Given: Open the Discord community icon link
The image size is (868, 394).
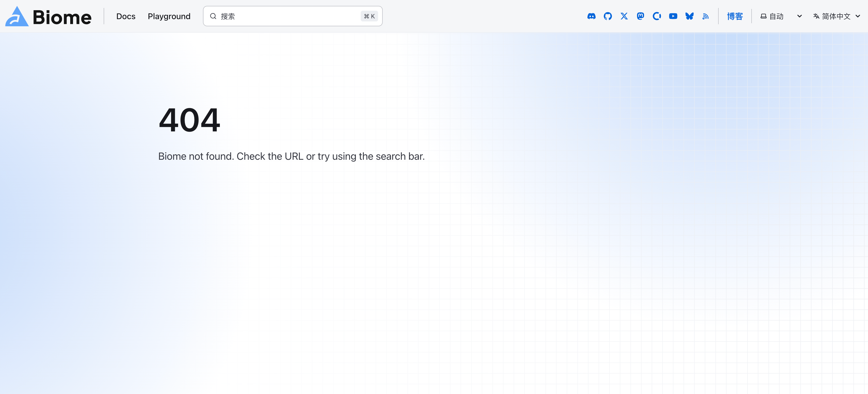Looking at the screenshot, I should (591, 16).
